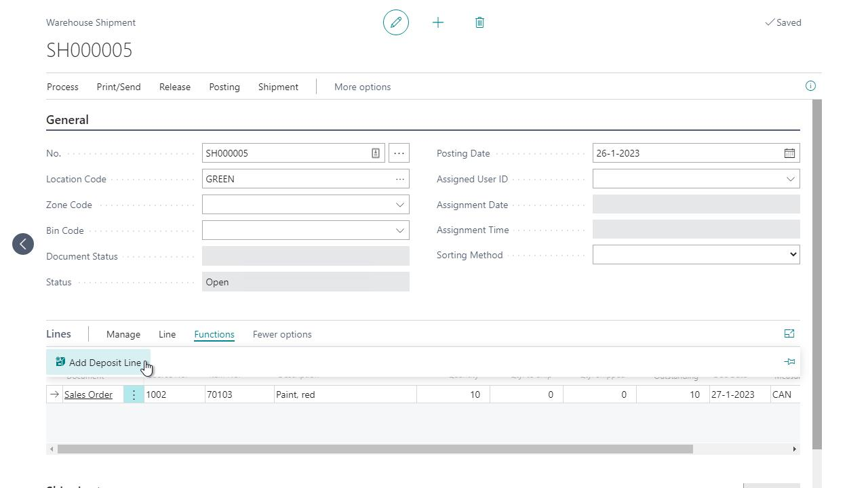The image size is (868, 488).
Task: Open row options menu for Sales Order line
Action: coord(134,394)
